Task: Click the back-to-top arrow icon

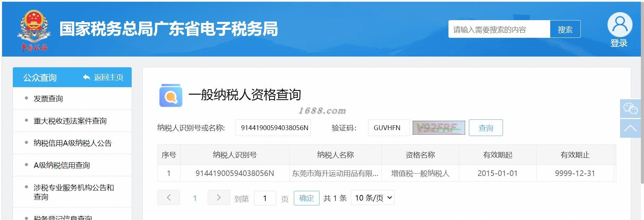Action: [x=630, y=128]
